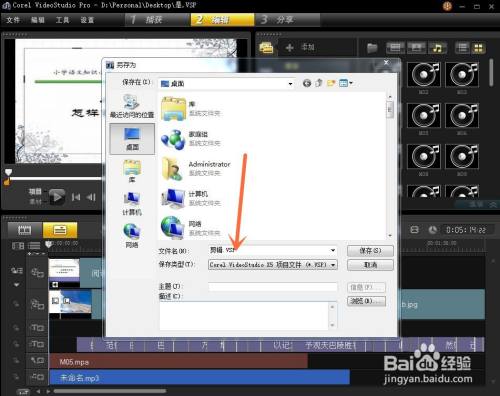This screenshot has height=396, width=500.
Task: Click the file list scrollbar in dialog
Action: click(x=390, y=110)
